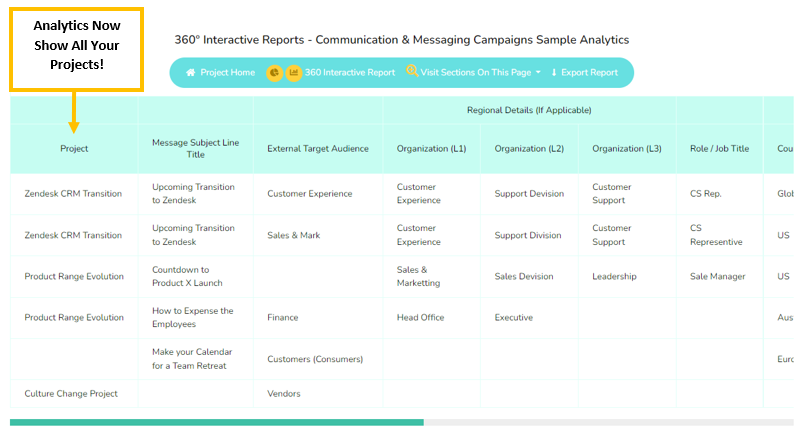
Task: Click the yellow bar chart icon
Action: 294,73
